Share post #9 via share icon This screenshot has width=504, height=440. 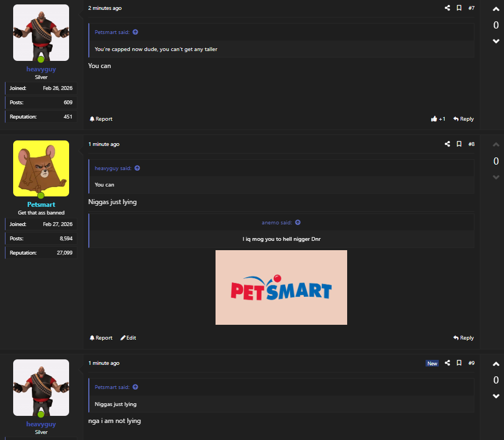tap(447, 363)
